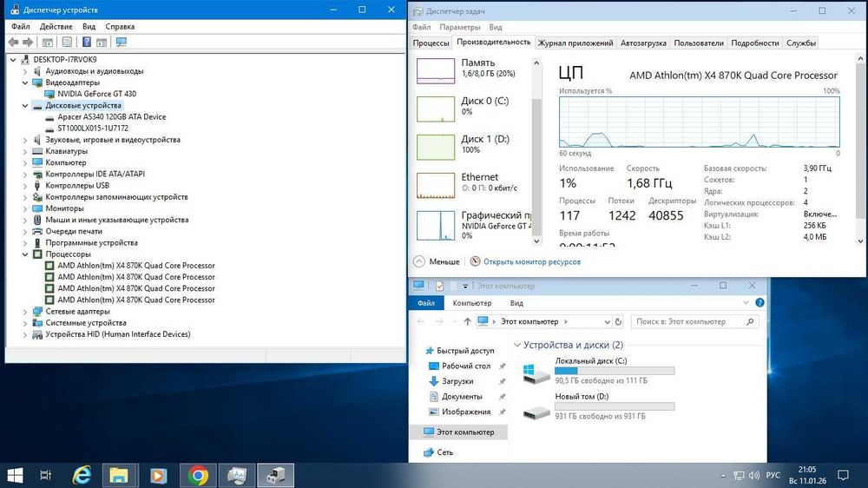Viewport: 868px width, 488px height.
Task: Open Справка menu in Device Manager
Action: tap(120, 27)
